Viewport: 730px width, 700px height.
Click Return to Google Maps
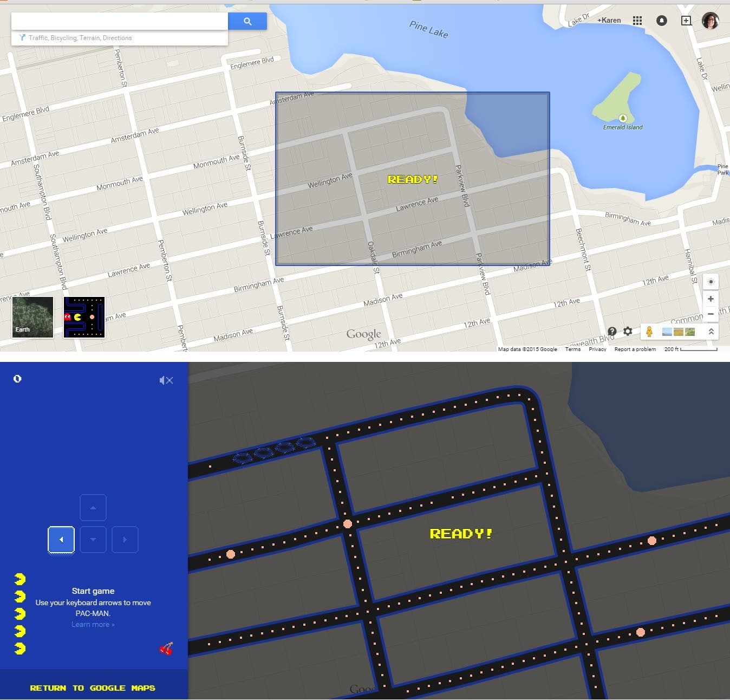[x=93, y=688]
